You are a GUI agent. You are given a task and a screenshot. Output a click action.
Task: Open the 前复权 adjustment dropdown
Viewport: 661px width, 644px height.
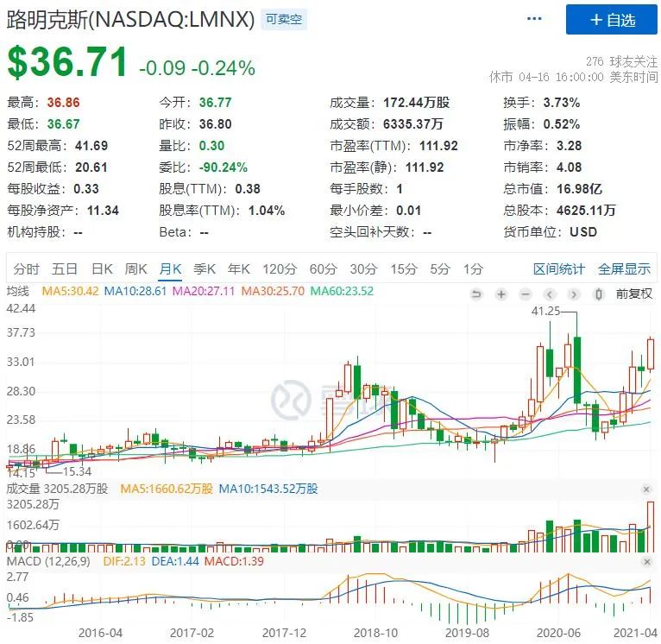(634, 294)
